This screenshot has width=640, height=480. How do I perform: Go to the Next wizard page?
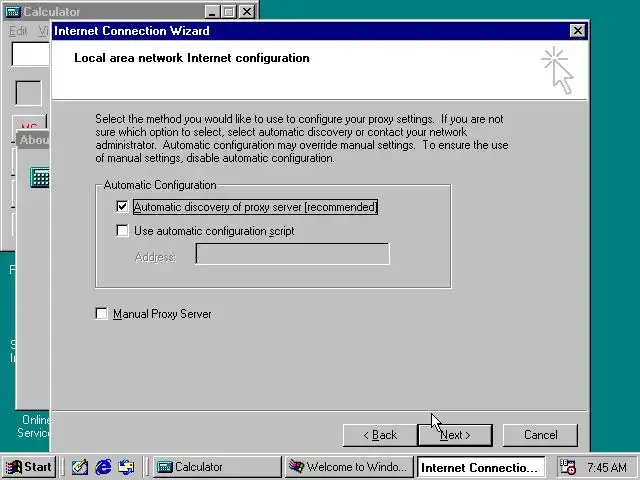(455, 435)
